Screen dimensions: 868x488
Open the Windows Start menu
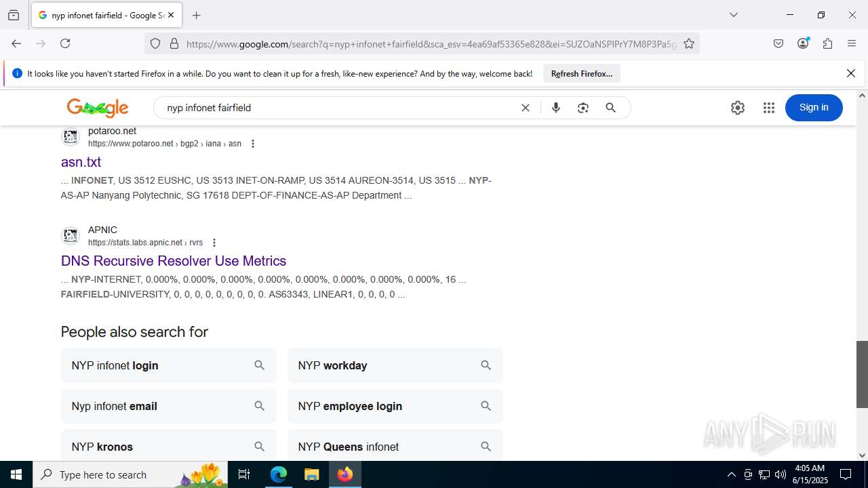(16, 474)
